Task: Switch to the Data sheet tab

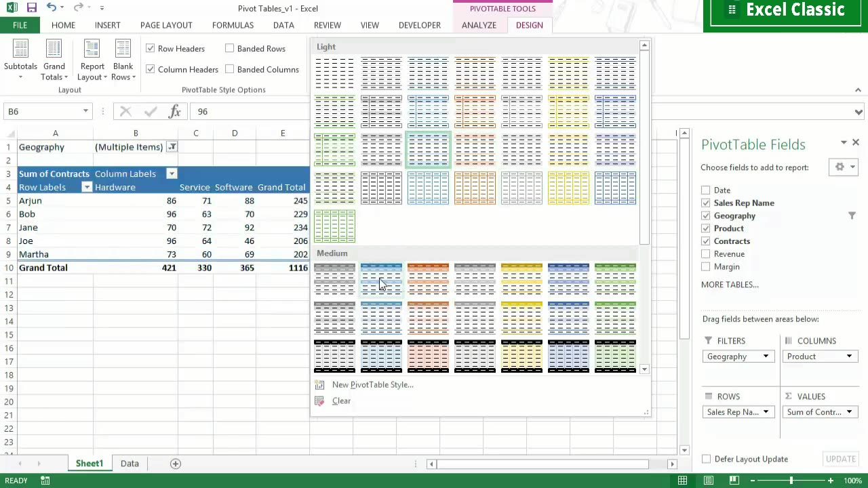Action: (130, 464)
